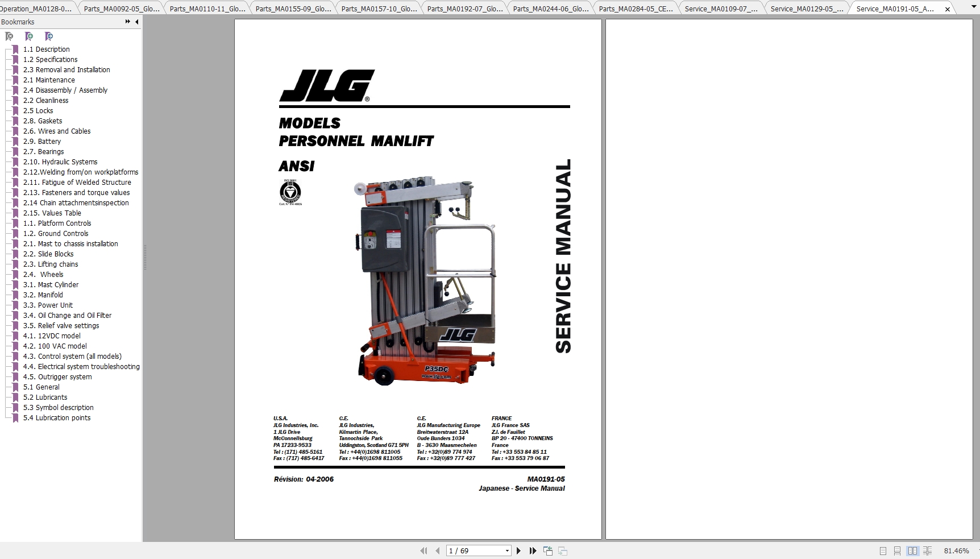Open bookmark 3.2. Manifold

click(x=43, y=295)
